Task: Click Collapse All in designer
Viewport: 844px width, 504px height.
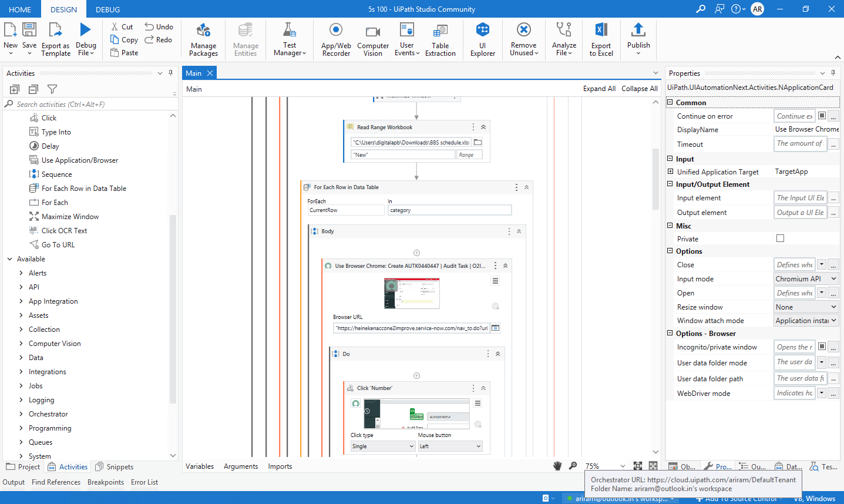Action: (x=639, y=89)
